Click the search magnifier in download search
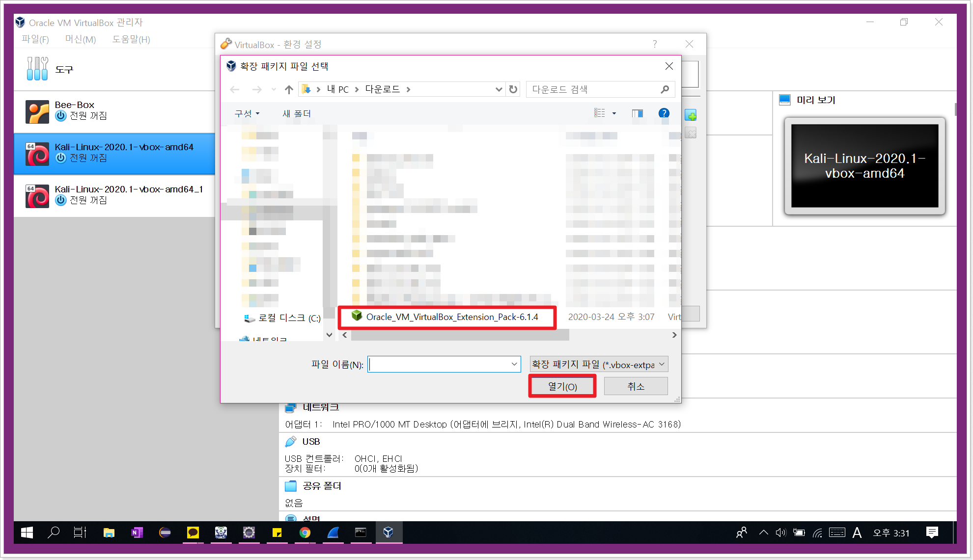 tap(665, 89)
